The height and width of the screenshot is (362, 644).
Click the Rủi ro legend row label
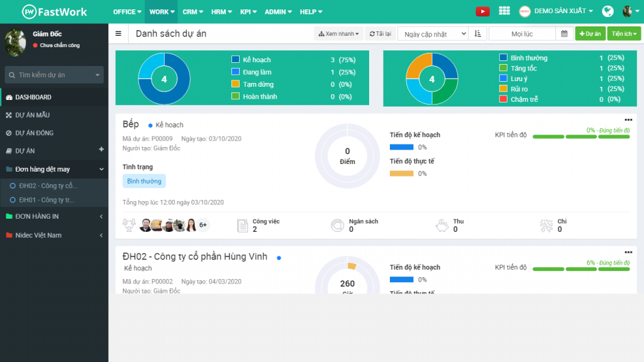(519, 89)
